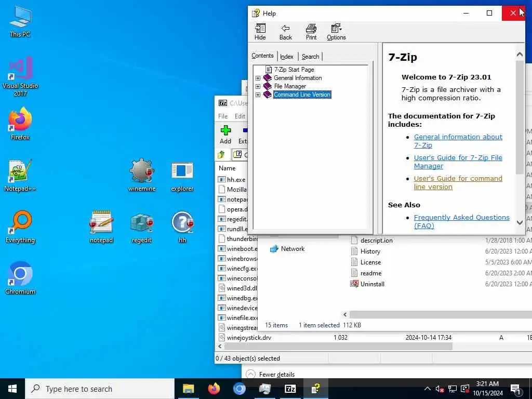Image resolution: width=532 pixels, height=399 pixels.
Task: Click the 7-Zip horizontal scroll left arrow
Action: coord(220,347)
